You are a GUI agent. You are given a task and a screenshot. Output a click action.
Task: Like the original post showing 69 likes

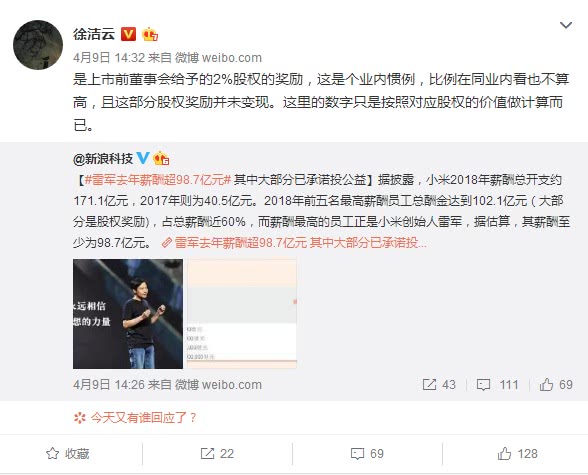(556, 385)
